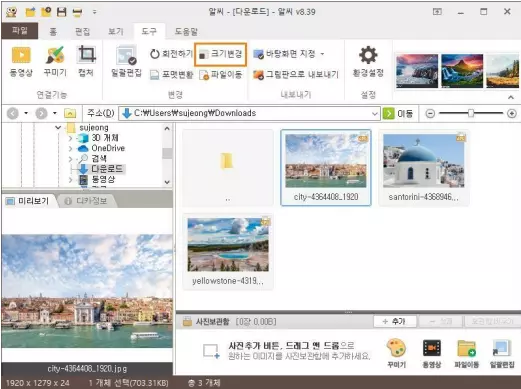Image resolution: width=521 pixels, height=389 pixels.
Task: Click the "1920 x 1279 x 24" status text
Action: (38, 383)
